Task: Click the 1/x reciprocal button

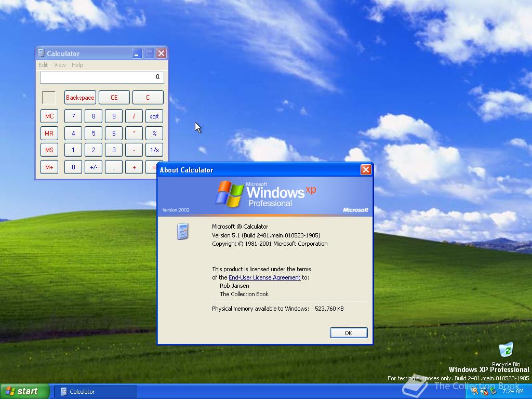Action: [x=154, y=150]
